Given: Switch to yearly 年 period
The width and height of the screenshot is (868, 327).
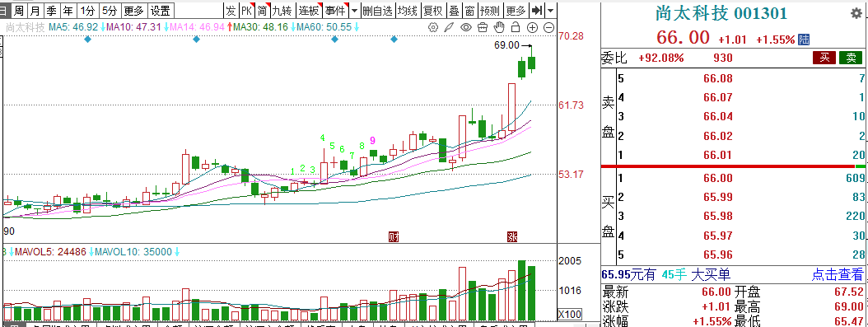Looking at the screenshot, I should 68,10.
